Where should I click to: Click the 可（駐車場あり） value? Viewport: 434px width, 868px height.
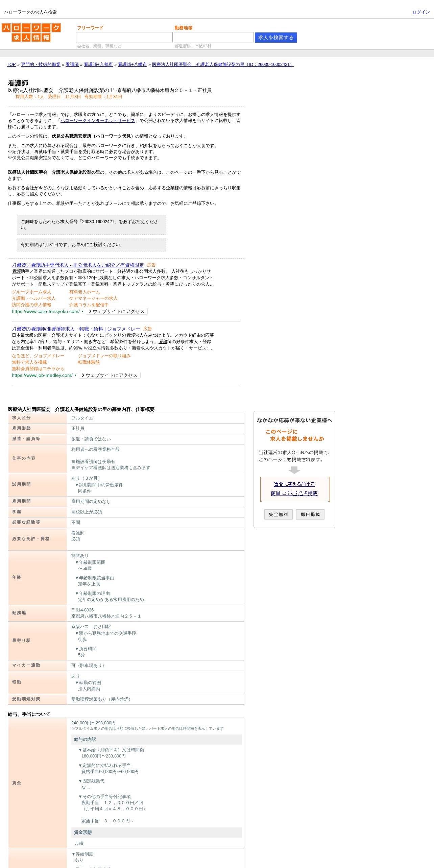tap(89, 666)
